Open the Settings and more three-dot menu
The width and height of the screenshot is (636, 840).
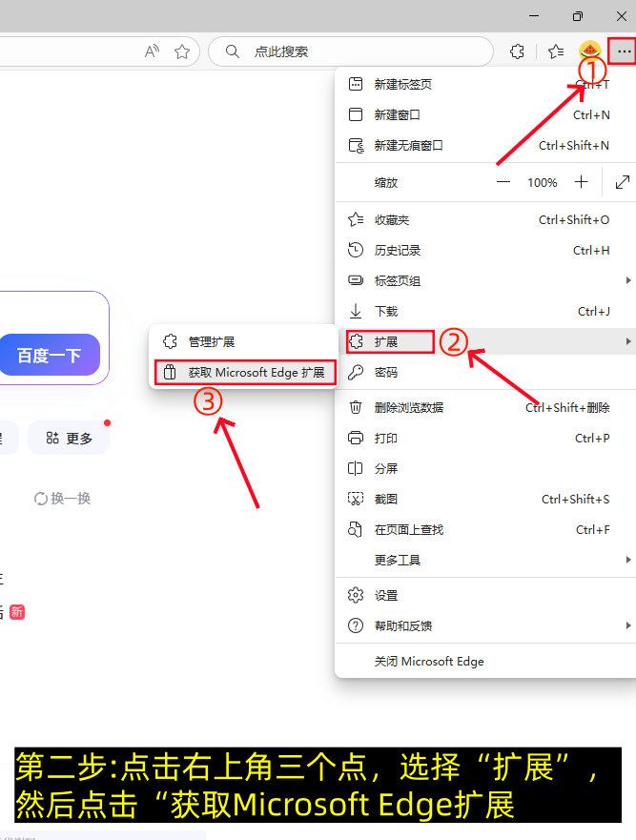coord(624,51)
